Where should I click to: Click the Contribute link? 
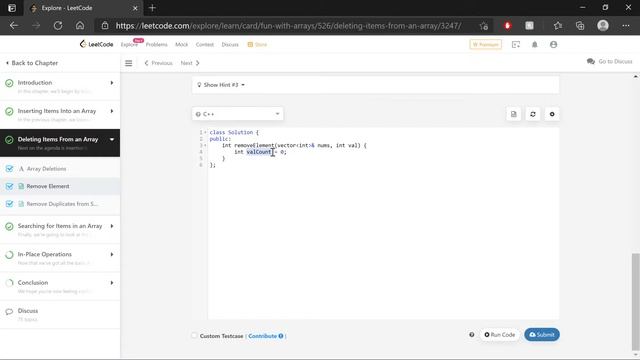(262, 336)
